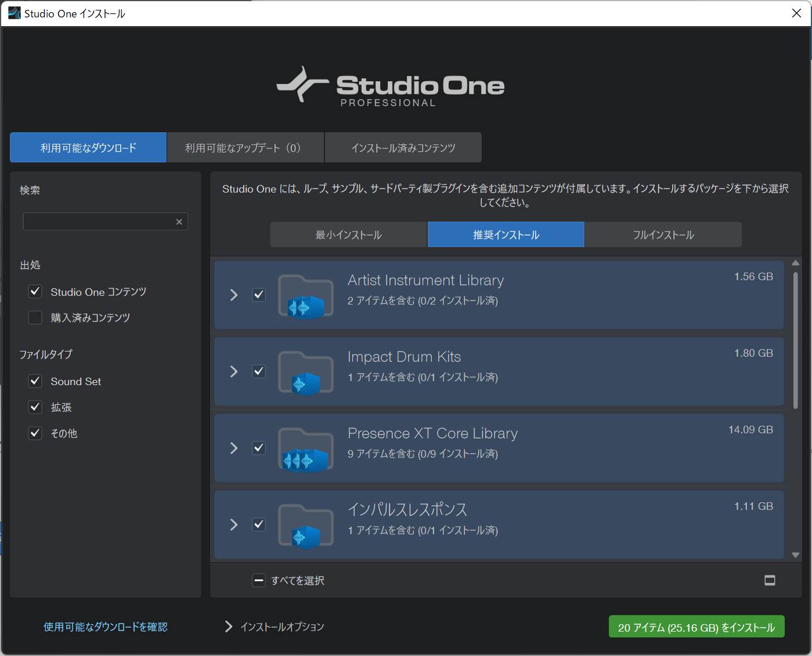Click the green install 20 items button
The image size is (812, 656).
coord(696,626)
